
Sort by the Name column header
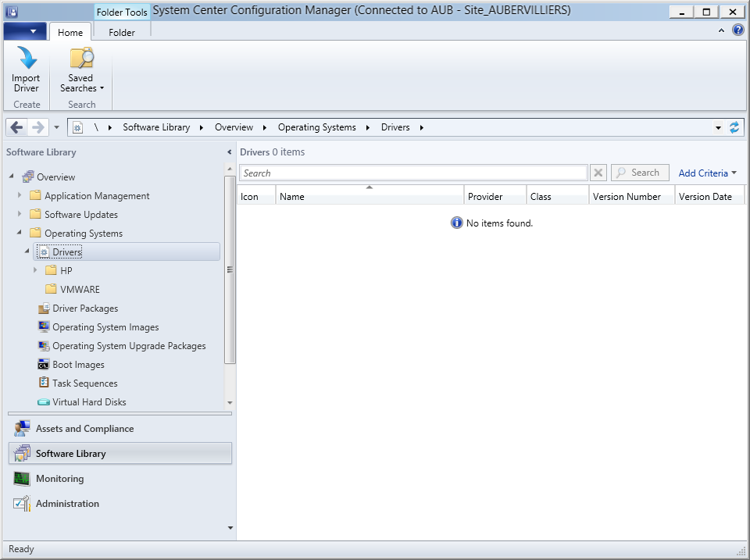pos(370,195)
